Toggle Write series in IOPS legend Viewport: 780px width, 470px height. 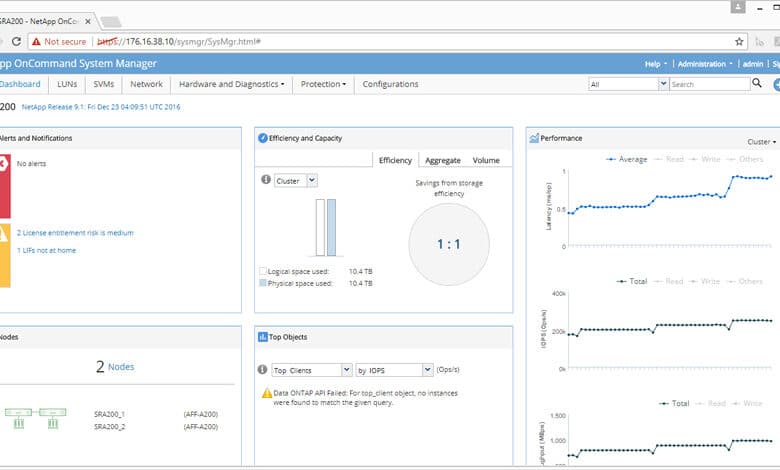pos(704,281)
